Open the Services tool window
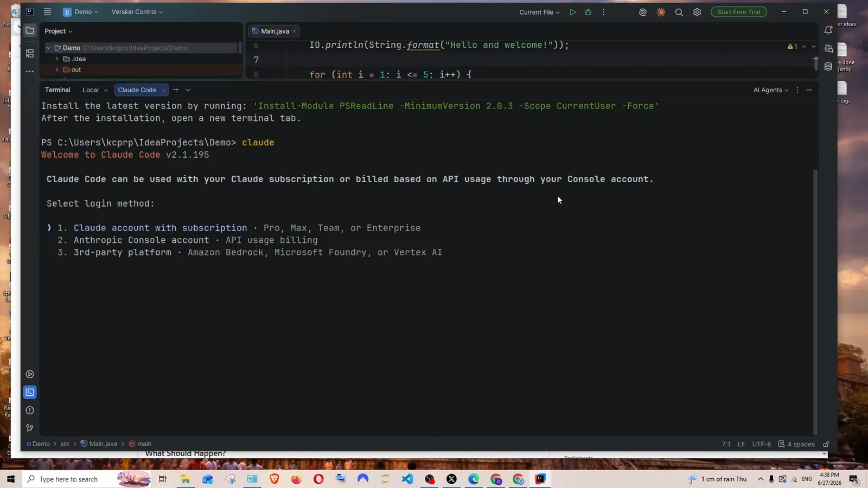This screenshot has height=488, width=868. 30,374
